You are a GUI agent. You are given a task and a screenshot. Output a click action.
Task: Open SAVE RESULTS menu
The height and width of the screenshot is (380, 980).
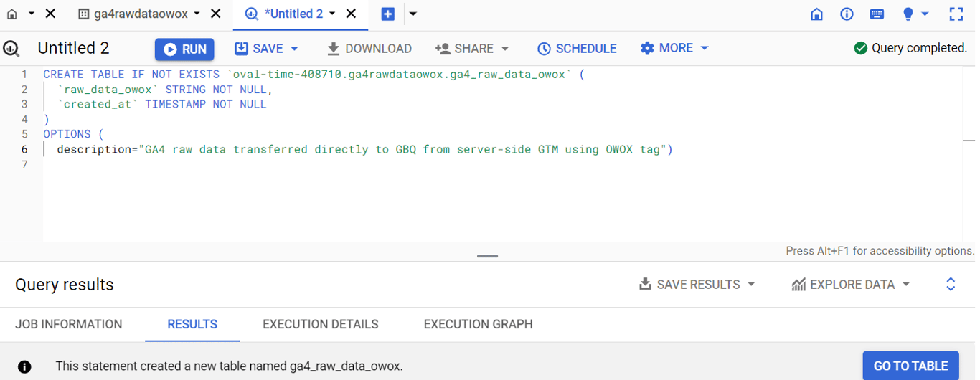[697, 285]
